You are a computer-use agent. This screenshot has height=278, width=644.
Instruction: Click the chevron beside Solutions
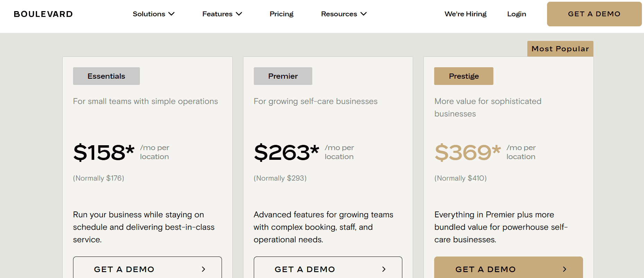pos(171,14)
